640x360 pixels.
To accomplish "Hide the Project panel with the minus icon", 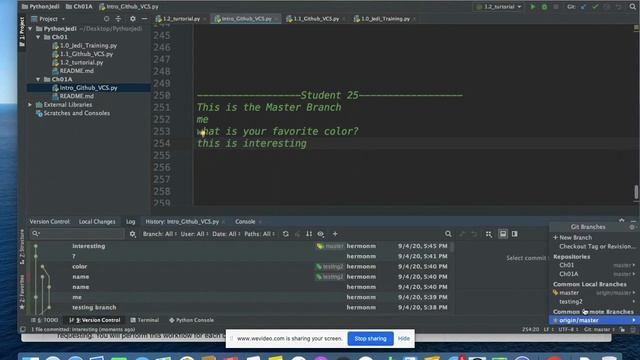I will [x=144, y=19].
